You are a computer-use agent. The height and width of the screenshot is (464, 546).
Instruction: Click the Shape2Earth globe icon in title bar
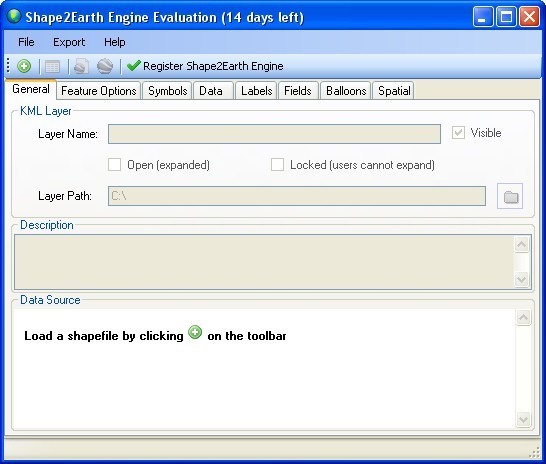[14, 16]
